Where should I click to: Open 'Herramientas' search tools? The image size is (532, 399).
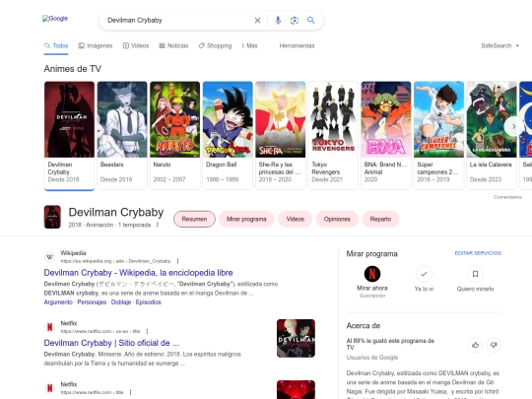[x=297, y=45]
